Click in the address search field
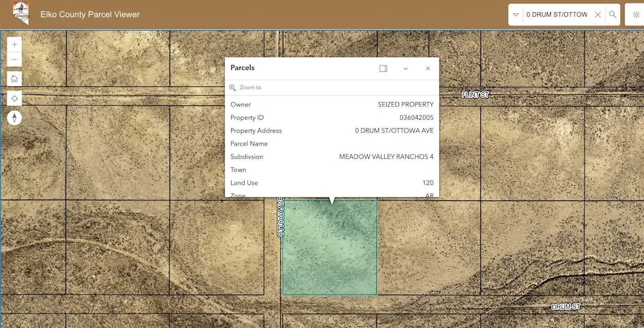This screenshot has width=644, height=328. pyautogui.click(x=556, y=14)
